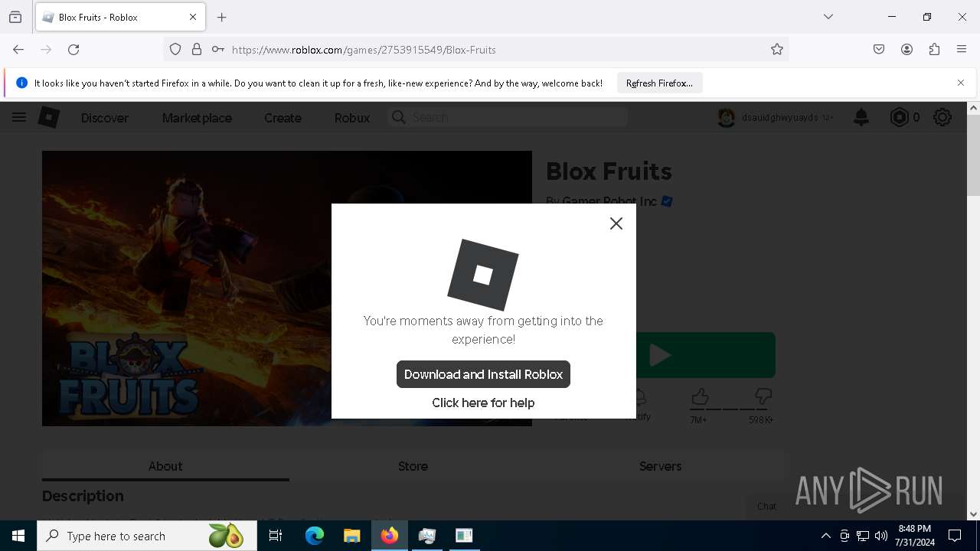Image resolution: width=980 pixels, height=551 pixels.
Task: Click the green Play button
Action: point(705,355)
